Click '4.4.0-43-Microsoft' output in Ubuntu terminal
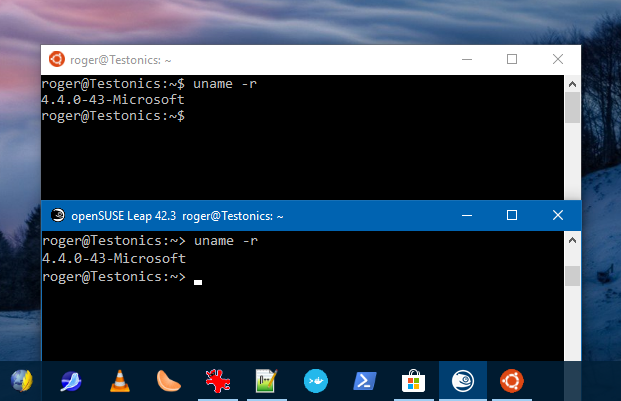 (113, 100)
